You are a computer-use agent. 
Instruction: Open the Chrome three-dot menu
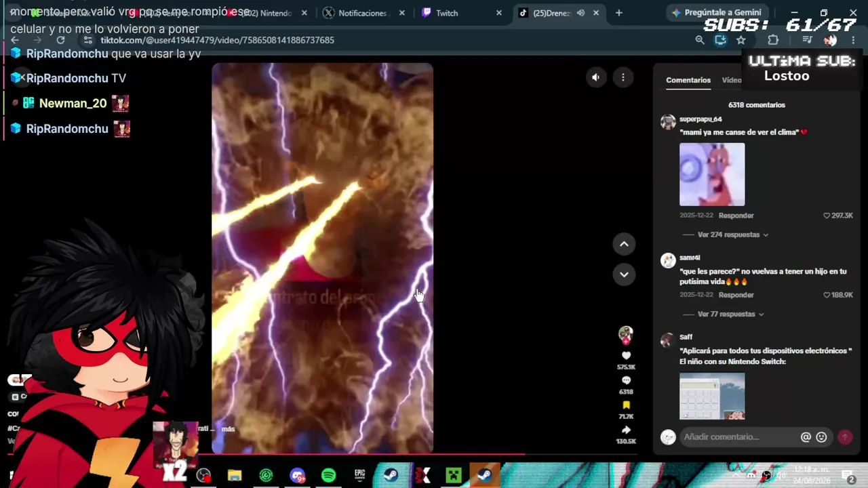pyautogui.click(x=853, y=40)
